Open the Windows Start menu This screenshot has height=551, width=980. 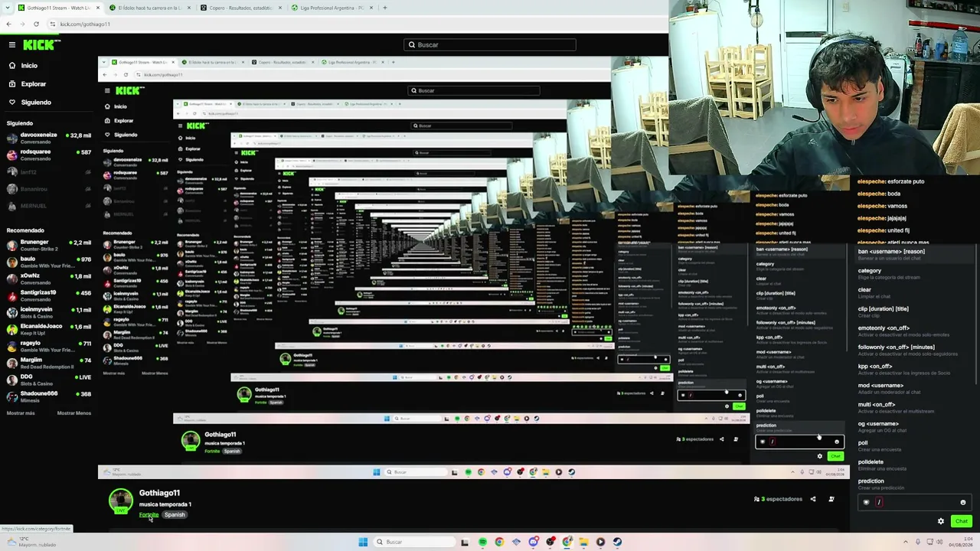point(363,542)
